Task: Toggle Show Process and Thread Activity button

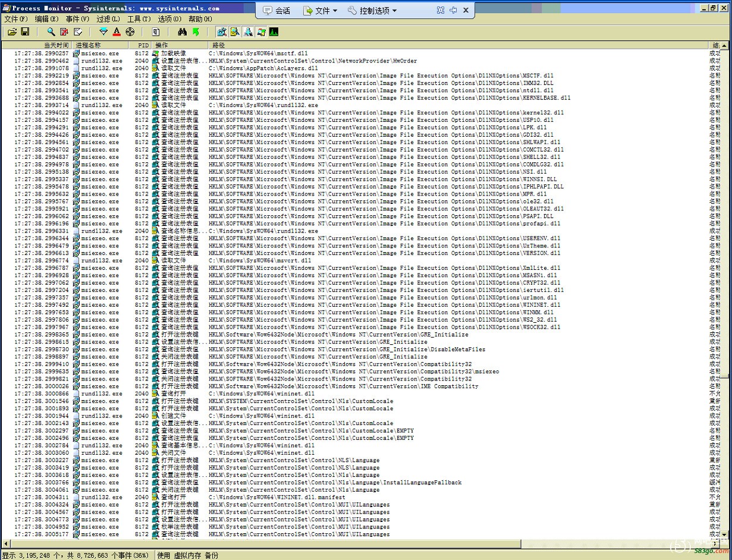Action: point(260,32)
